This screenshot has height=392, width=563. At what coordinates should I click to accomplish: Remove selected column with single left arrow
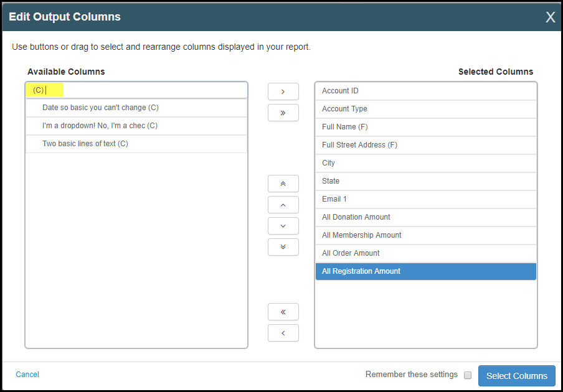tap(283, 333)
